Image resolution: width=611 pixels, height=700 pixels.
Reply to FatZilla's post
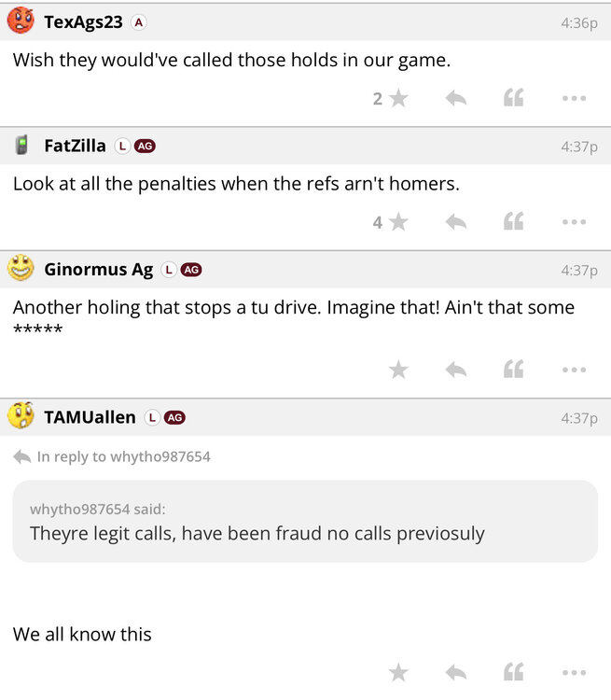pos(455,221)
